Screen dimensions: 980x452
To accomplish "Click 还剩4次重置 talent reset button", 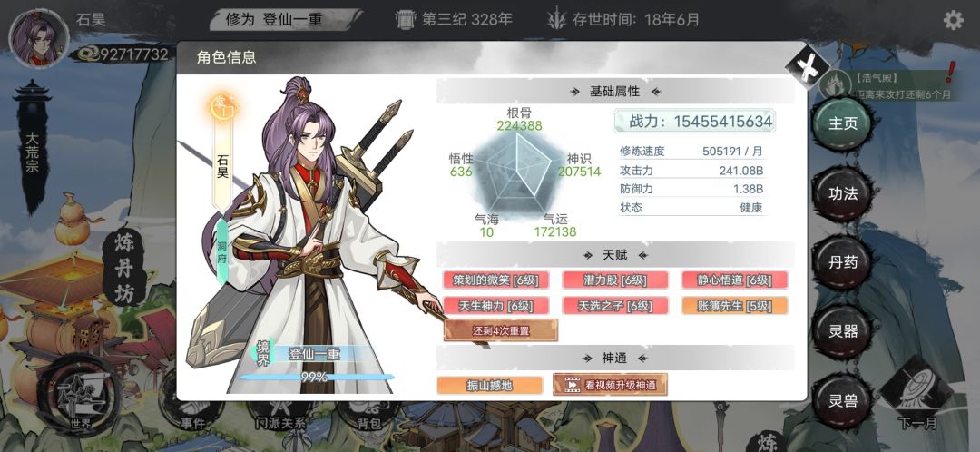I will (501, 330).
